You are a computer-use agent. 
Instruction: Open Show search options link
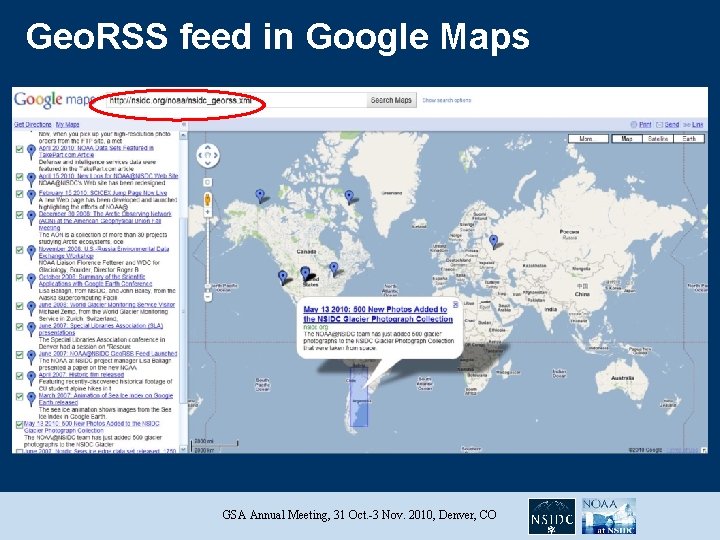[x=447, y=100]
